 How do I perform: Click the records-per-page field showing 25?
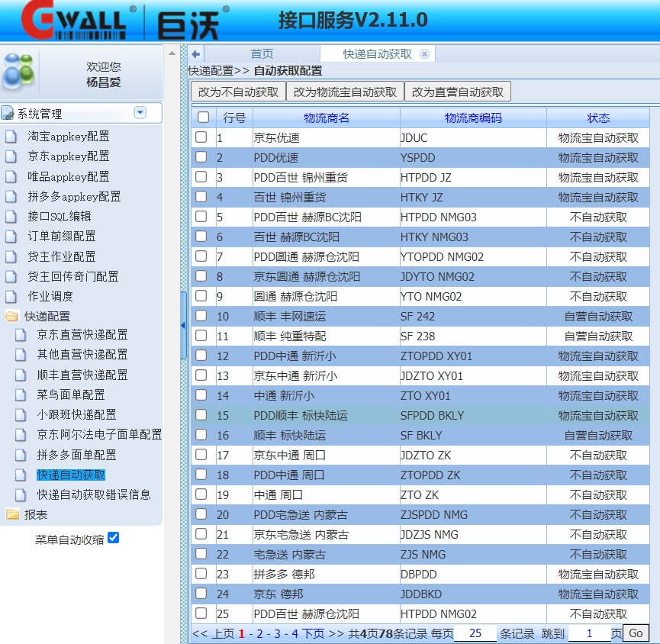475,633
